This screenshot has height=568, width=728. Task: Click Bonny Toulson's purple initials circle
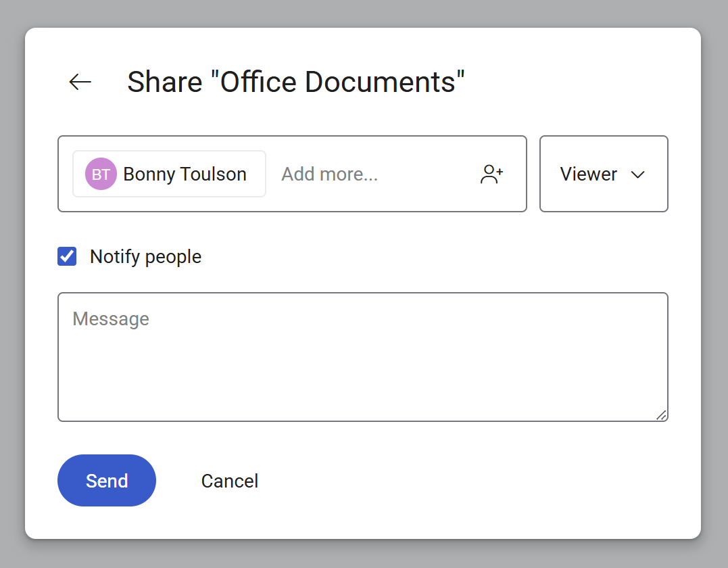pyautogui.click(x=100, y=174)
